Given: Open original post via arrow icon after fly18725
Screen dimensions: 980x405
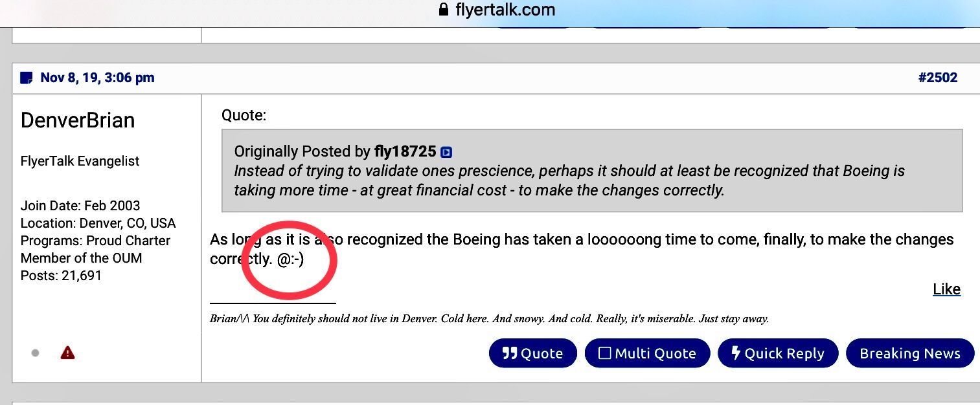Looking at the screenshot, I should (446, 153).
